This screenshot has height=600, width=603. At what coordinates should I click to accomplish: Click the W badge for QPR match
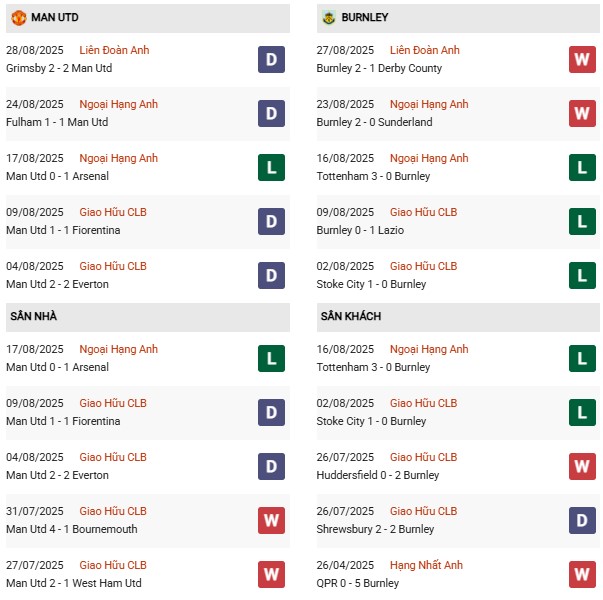click(581, 574)
